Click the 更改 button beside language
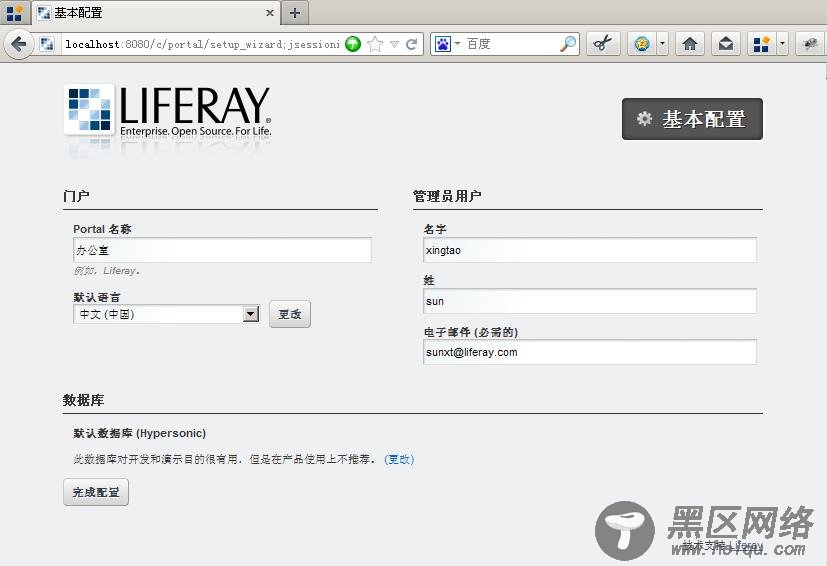This screenshot has width=827, height=566. 290,314
